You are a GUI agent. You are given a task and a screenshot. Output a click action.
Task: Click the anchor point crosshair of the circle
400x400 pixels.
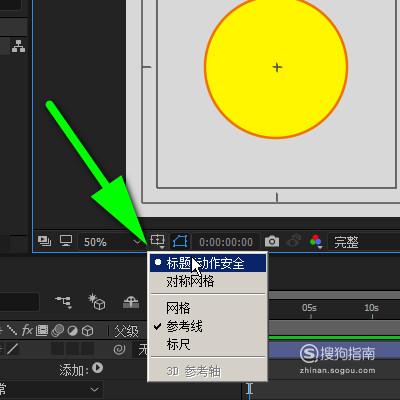tap(277, 67)
